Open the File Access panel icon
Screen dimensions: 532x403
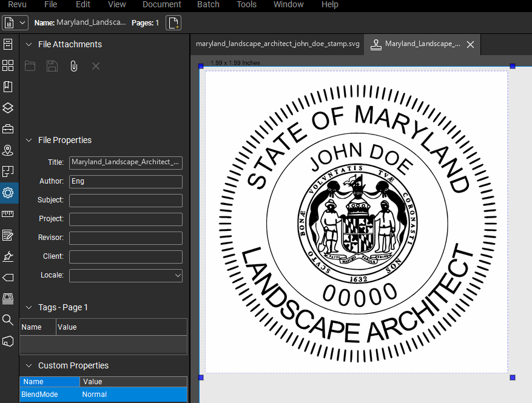coord(8,44)
